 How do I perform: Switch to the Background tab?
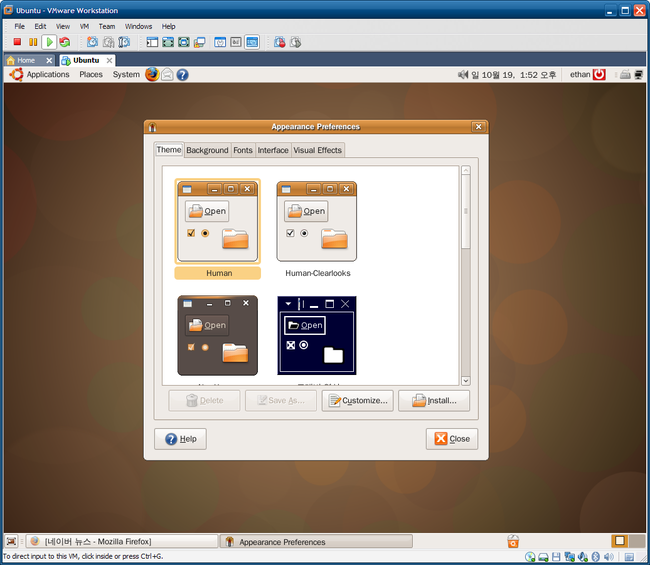207,150
